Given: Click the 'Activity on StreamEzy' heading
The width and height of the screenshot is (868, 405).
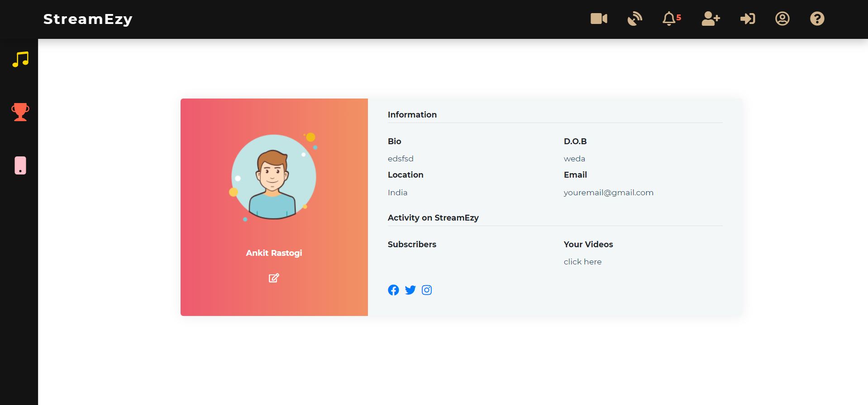Looking at the screenshot, I should tap(433, 218).
